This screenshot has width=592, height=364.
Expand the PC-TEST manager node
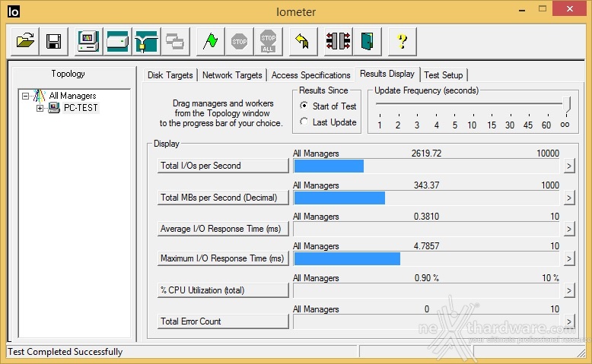40,108
